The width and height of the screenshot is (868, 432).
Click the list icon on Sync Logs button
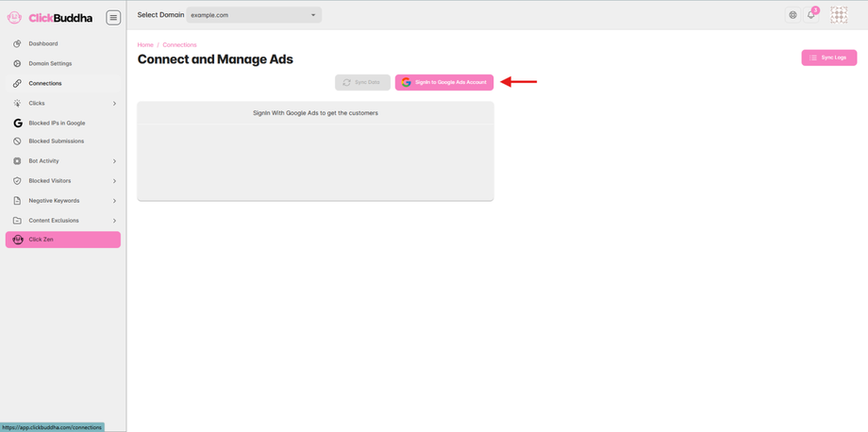coord(813,58)
